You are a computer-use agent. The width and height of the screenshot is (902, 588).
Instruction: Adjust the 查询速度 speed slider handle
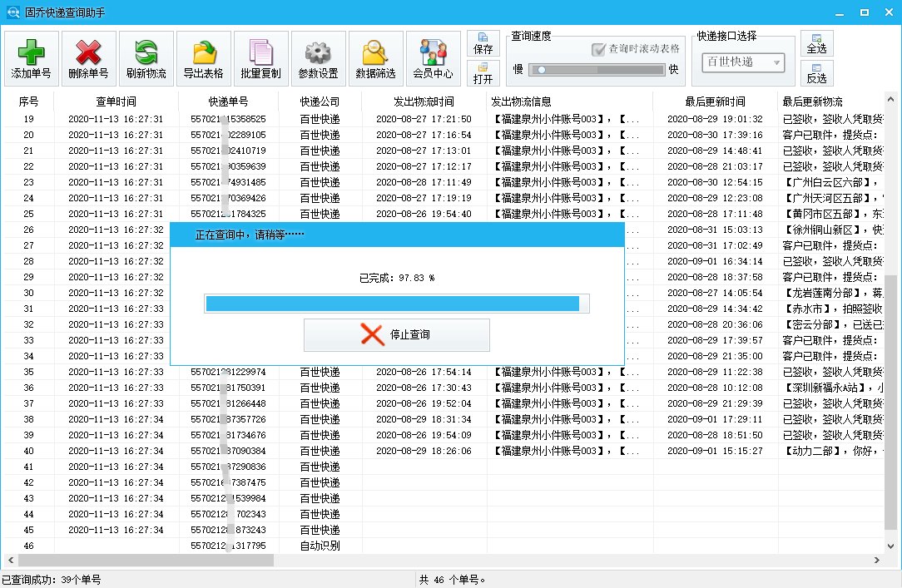coord(541,71)
